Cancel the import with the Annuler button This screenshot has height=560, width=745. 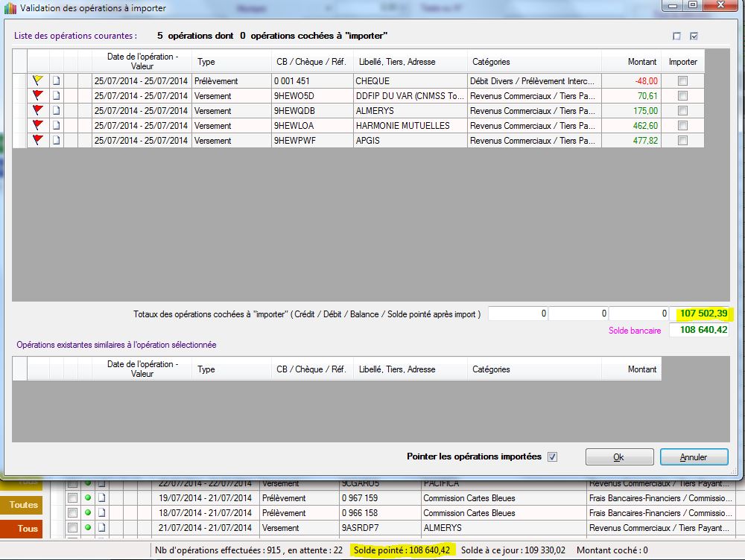694,456
